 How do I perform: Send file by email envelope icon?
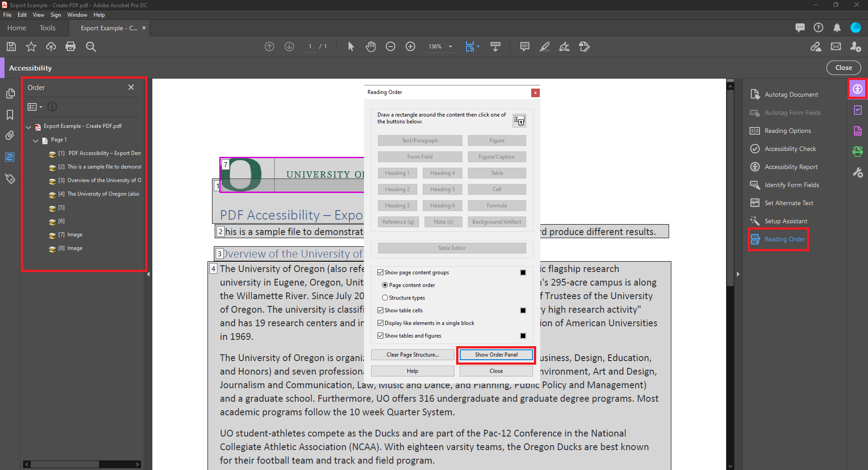click(x=836, y=47)
